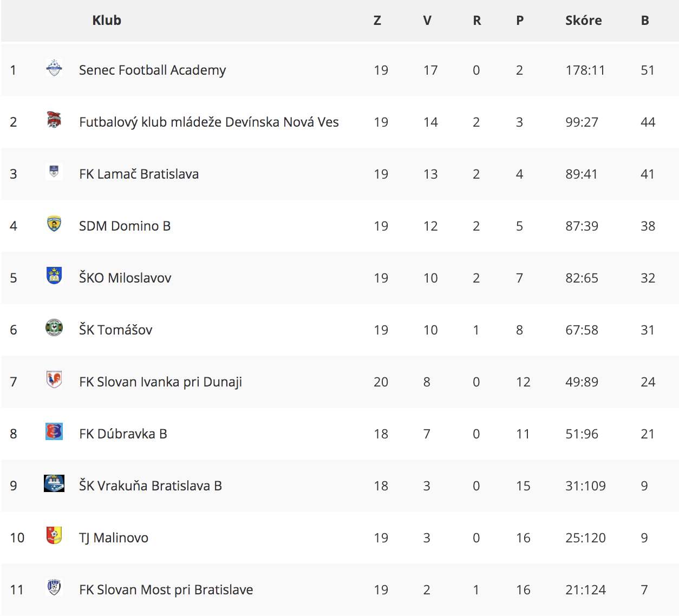Click the FK Slovan Ivanka rooster crest

pyautogui.click(x=54, y=379)
